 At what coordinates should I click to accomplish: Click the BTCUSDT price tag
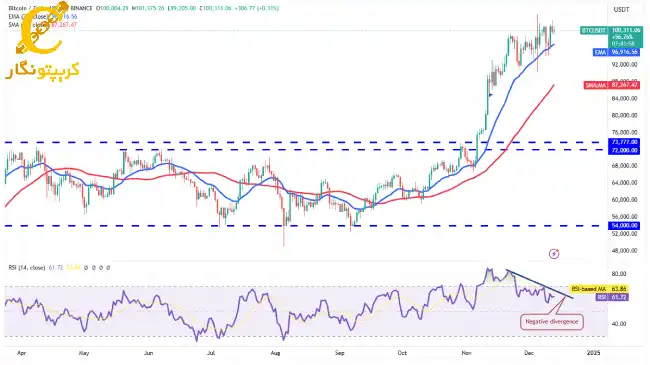pyautogui.click(x=594, y=31)
